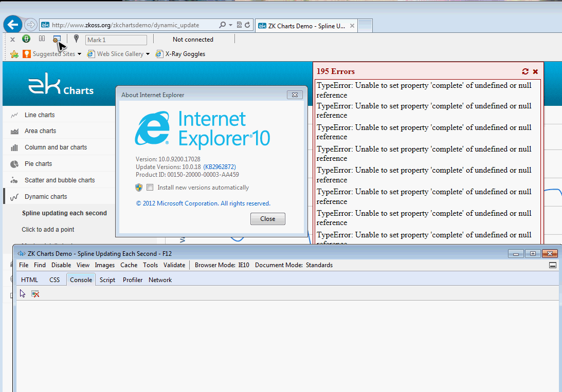
Task: Click the Column and bar charts icon
Action: (x=14, y=147)
